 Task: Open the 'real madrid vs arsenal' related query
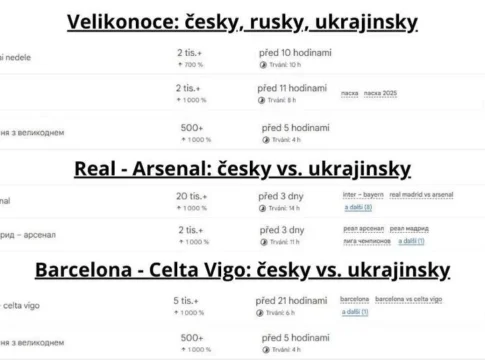421,195
